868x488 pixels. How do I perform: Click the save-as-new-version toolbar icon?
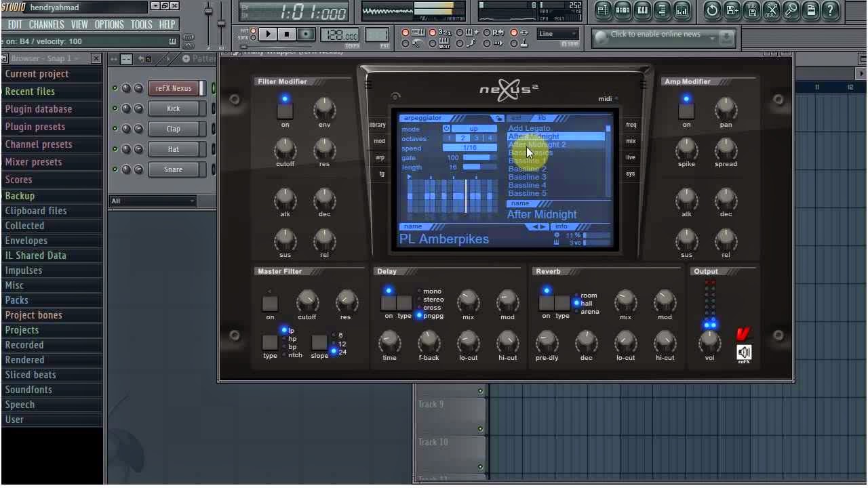(x=732, y=10)
